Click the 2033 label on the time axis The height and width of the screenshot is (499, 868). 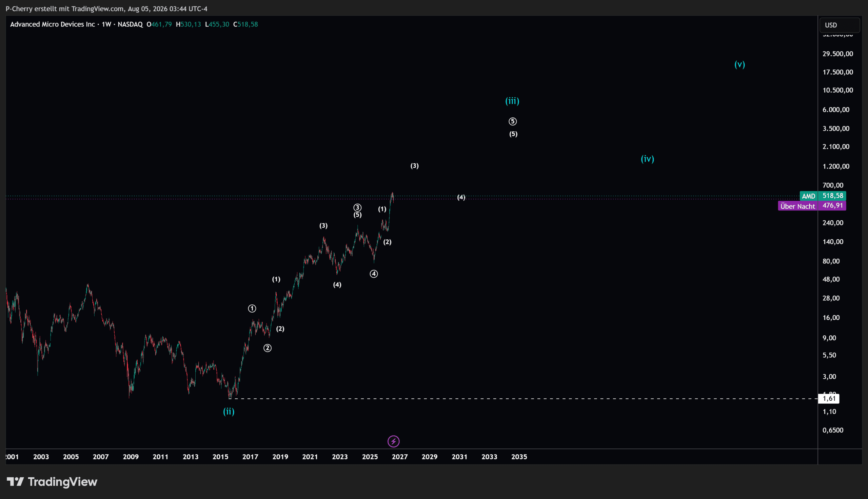[x=489, y=457]
